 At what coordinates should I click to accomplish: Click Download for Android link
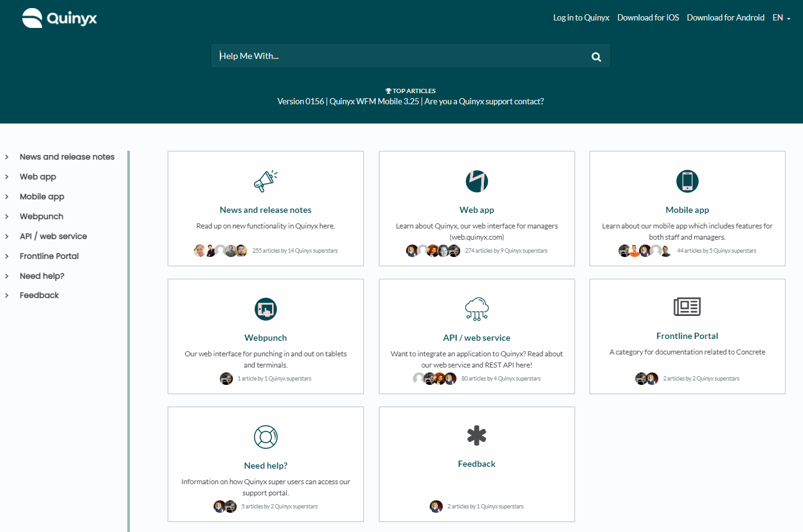coord(725,18)
